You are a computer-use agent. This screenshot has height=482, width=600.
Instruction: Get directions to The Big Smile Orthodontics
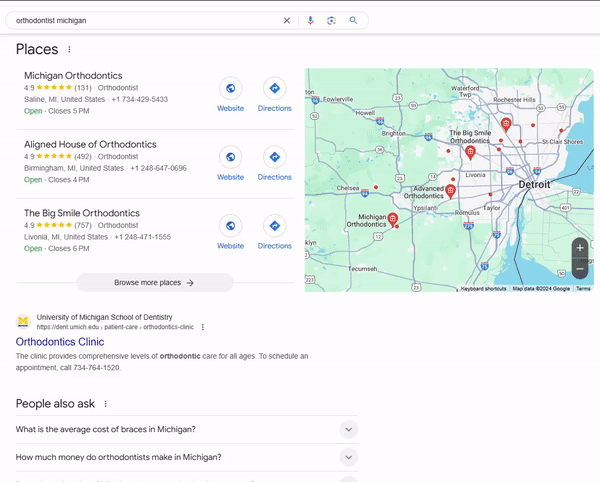tap(275, 226)
